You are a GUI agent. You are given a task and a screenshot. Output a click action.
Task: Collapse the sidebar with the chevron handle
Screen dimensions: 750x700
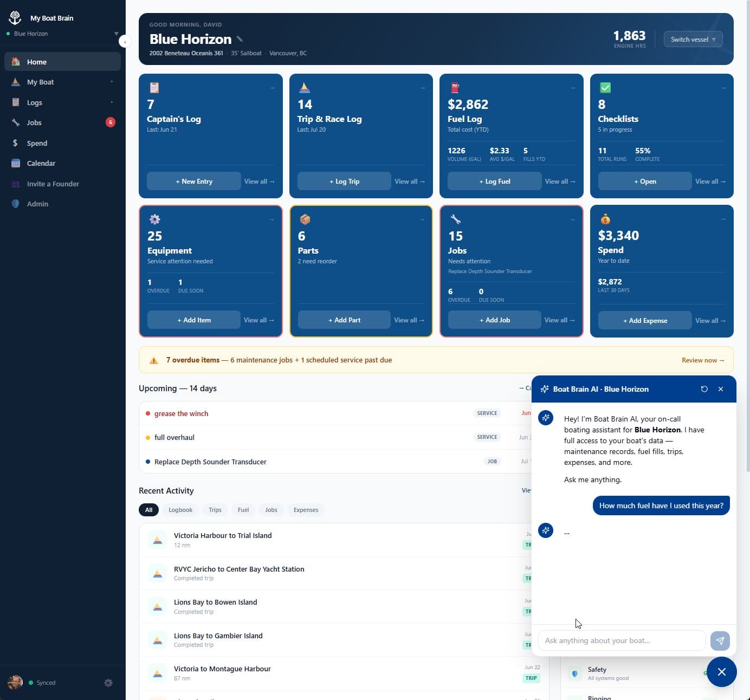coord(125,42)
